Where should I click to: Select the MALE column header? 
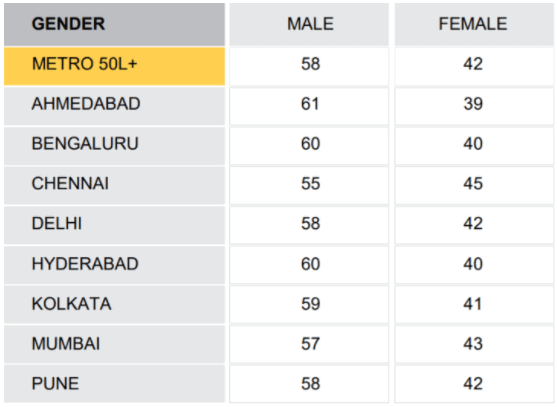(x=309, y=24)
